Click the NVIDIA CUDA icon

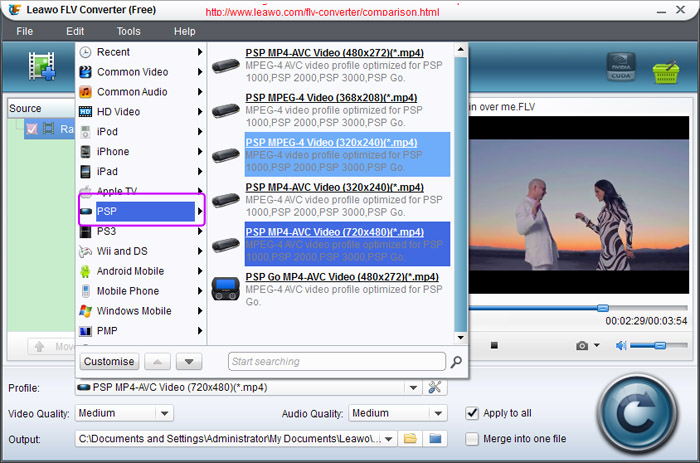[x=621, y=67]
